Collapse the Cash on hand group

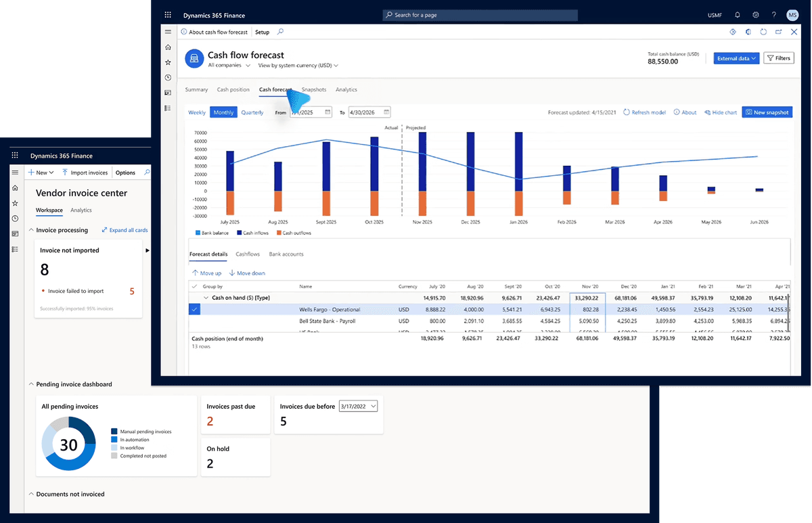206,298
